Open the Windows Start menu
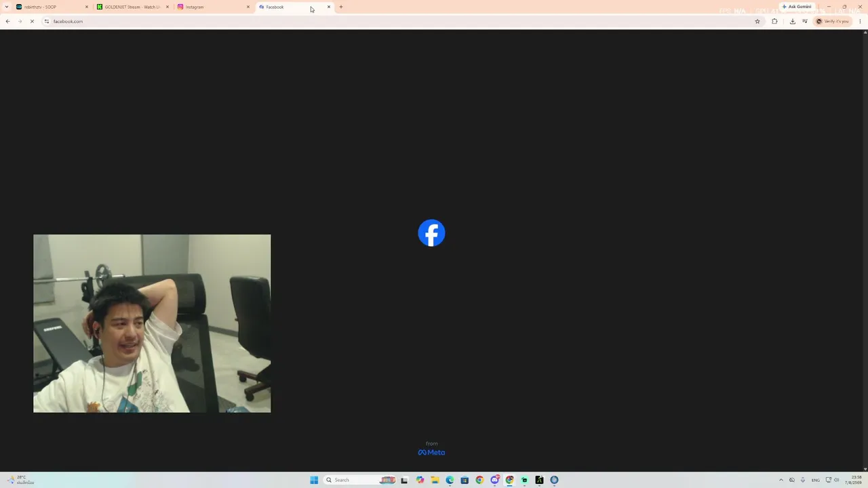The height and width of the screenshot is (488, 868). pos(314,480)
